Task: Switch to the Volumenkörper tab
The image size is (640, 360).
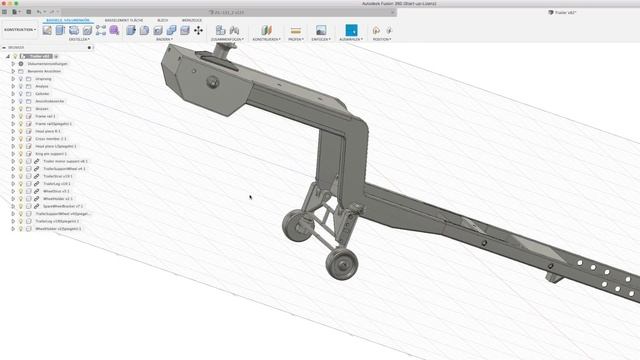Action: (x=68, y=20)
